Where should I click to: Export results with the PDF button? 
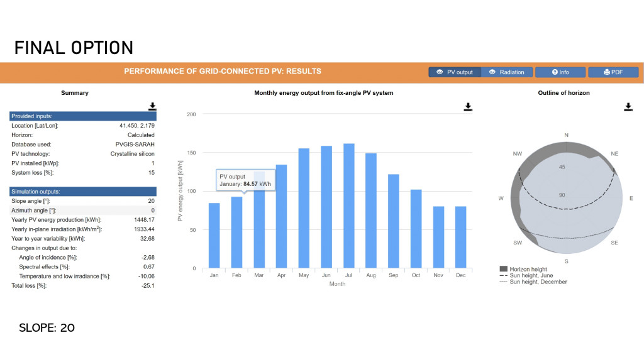pyautogui.click(x=613, y=72)
